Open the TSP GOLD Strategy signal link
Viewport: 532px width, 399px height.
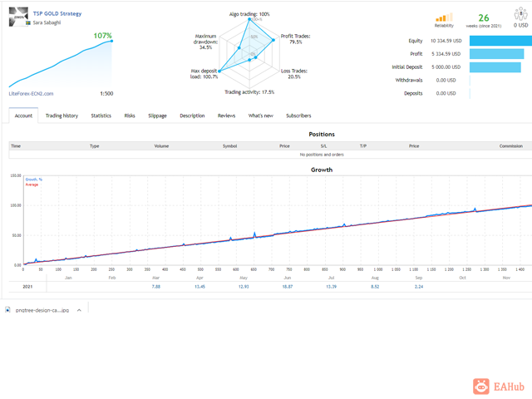coord(57,13)
